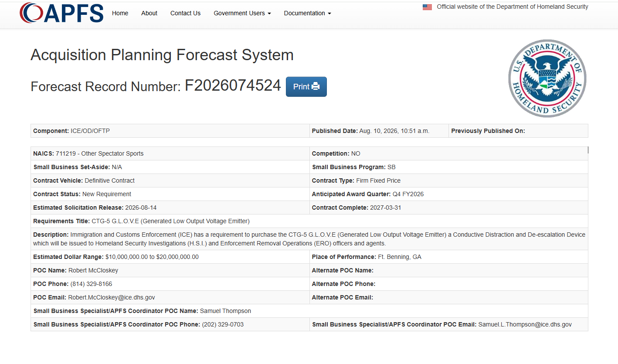
Task: Click POC Name Robert McCloskey
Action: 76,270
